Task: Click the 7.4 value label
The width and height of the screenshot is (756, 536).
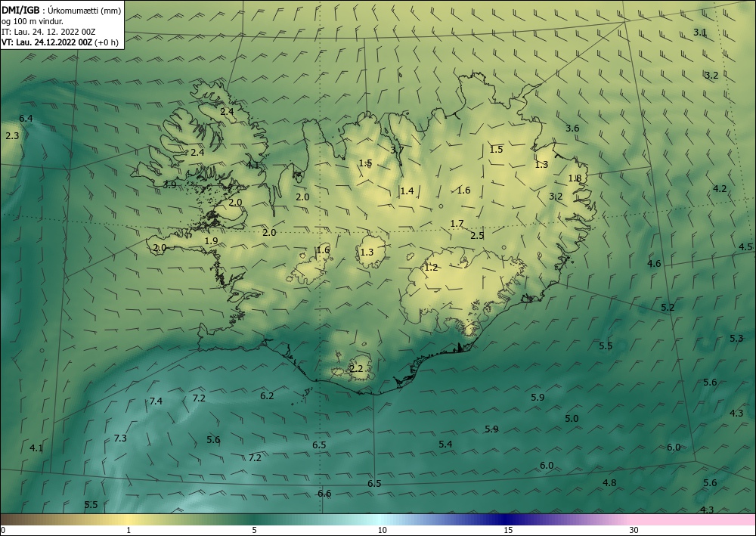Action: (156, 401)
